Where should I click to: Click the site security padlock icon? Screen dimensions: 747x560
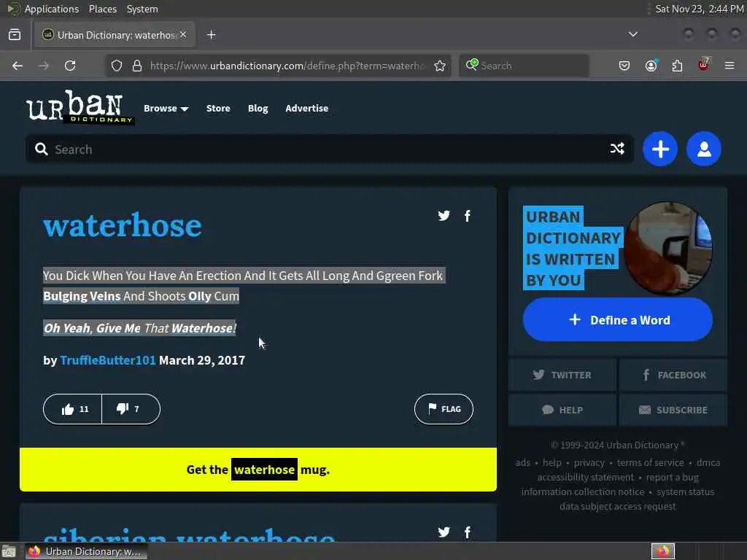pos(137,66)
